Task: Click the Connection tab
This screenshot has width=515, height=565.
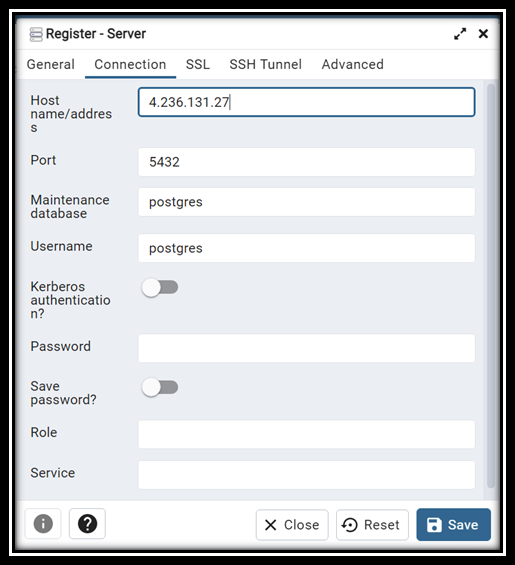Action: click(x=130, y=64)
